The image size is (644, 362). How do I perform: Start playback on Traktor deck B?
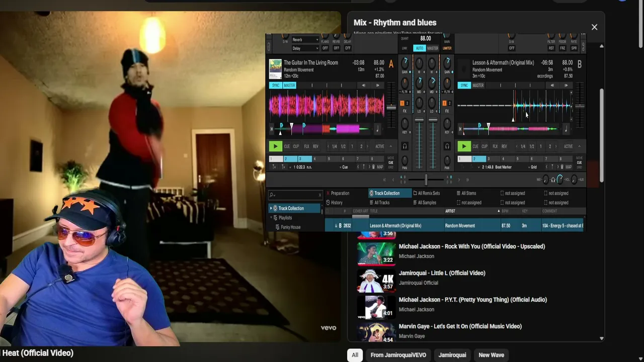click(464, 146)
